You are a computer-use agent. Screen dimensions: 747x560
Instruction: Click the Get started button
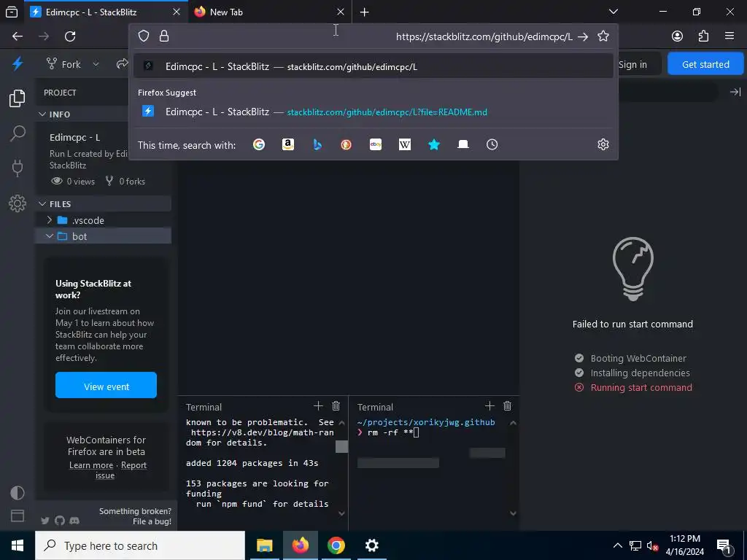tap(705, 64)
